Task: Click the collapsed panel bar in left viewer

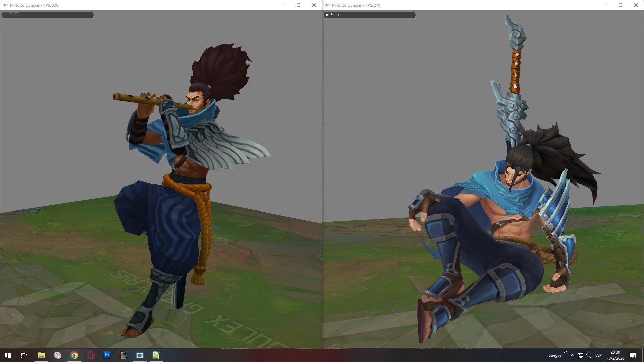Action: pyautogui.click(x=47, y=15)
